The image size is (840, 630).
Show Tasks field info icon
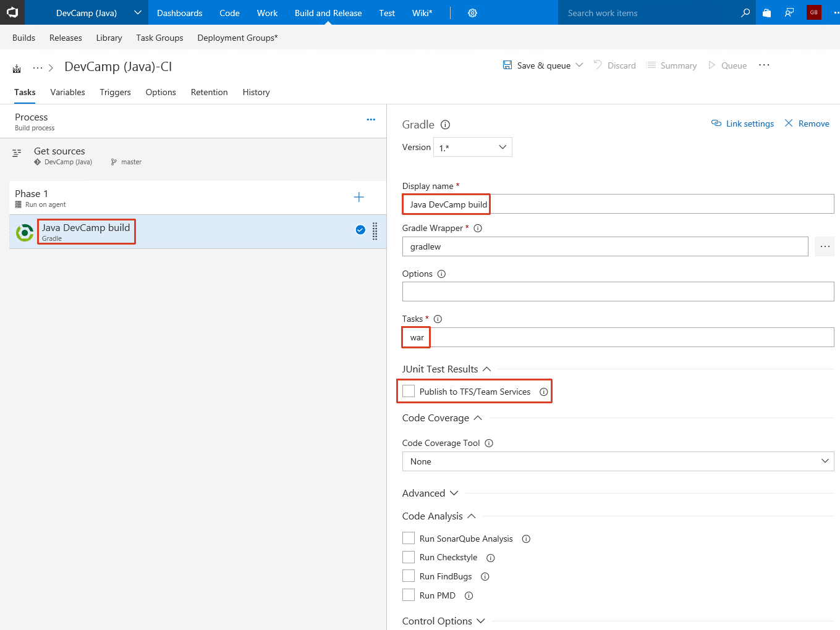click(x=438, y=319)
